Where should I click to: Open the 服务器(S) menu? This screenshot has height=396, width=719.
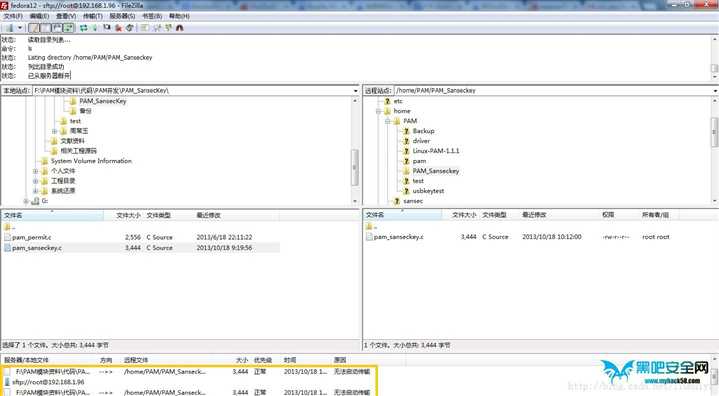(122, 16)
